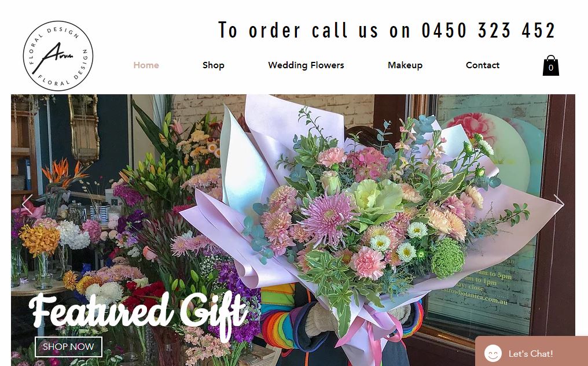Advance slideshow using the right arrow
This screenshot has height=366, width=588.
pyautogui.click(x=558, y=205)
